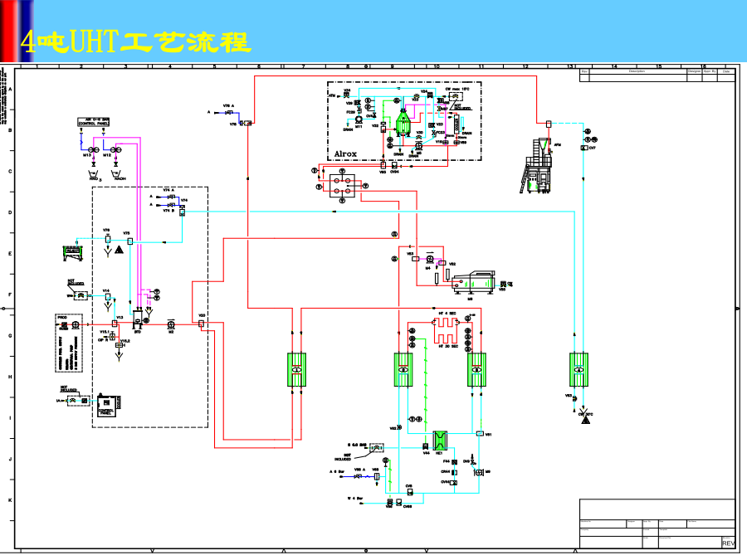The image size is (747, 560).
Task: Click the V22 valve on the red line
Action: 201,324
